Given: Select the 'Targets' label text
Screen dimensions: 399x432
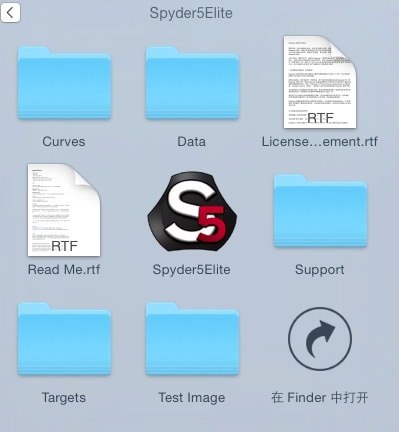Looking at the screenshot, I should 64,398.
